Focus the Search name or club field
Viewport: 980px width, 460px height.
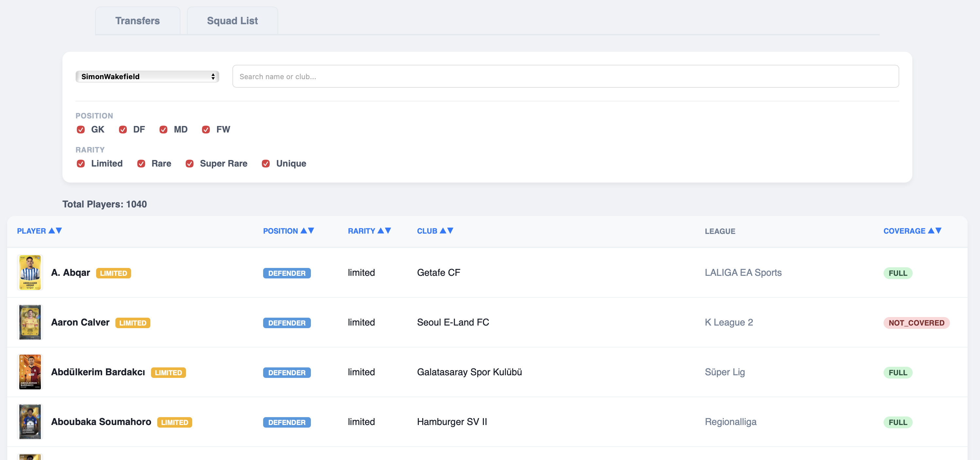point(565,77)
